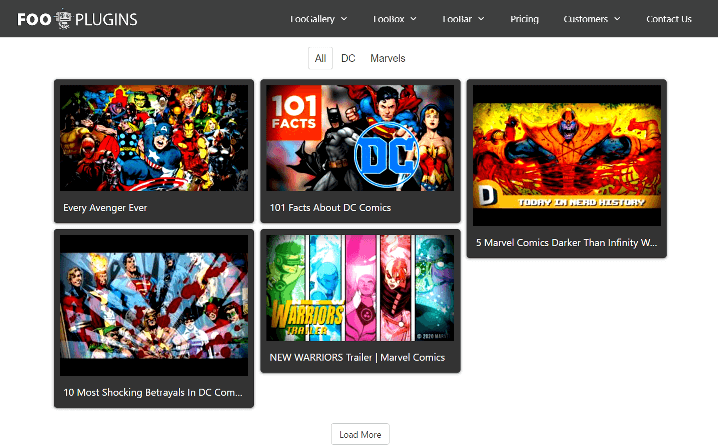Image resolution: width=718 pixels, height=448 pixels.
Task: Click the Load More button
Action: click(x=360, y=434)
